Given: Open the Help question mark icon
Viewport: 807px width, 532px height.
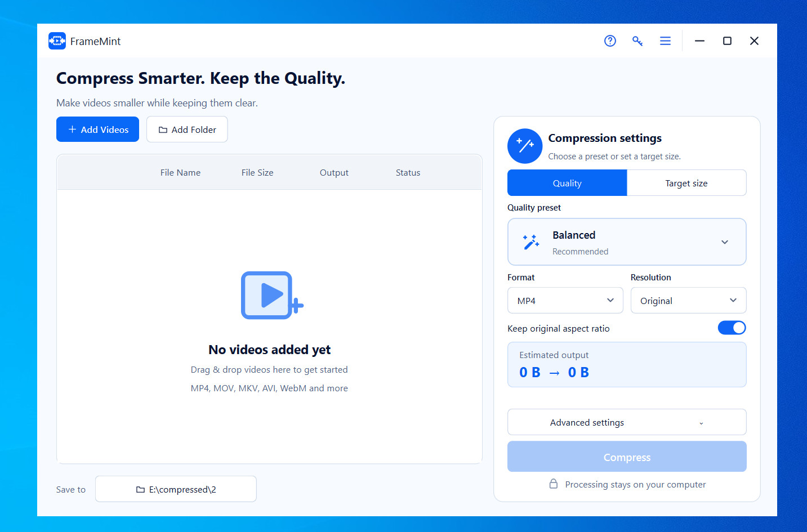Looking at the screenshot, I should (x=610, y=41).
